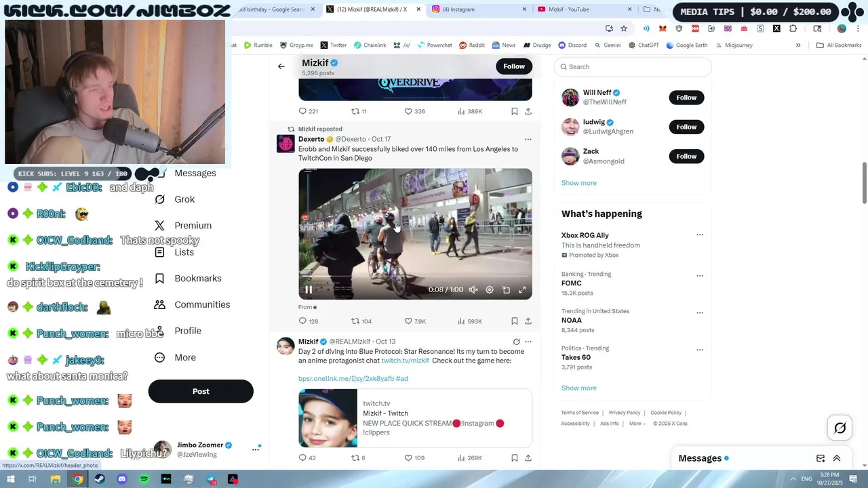Open the Twitch link card thumbnail

pyautogui.click(x=328, y=418)
